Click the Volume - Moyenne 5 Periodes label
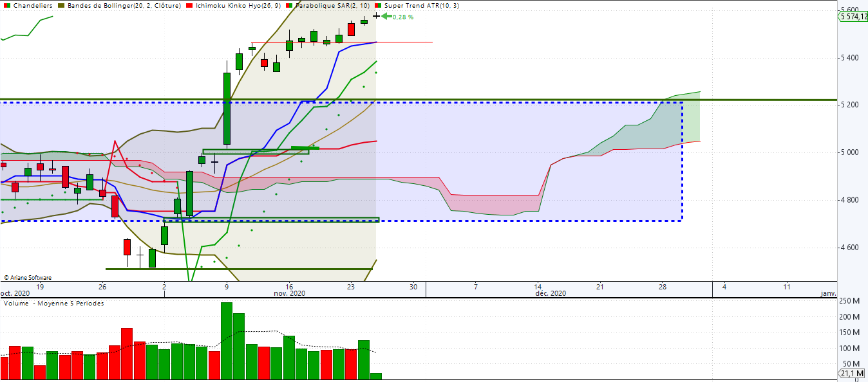This screenshot has width=868, height=382. (x=53, y=303)
